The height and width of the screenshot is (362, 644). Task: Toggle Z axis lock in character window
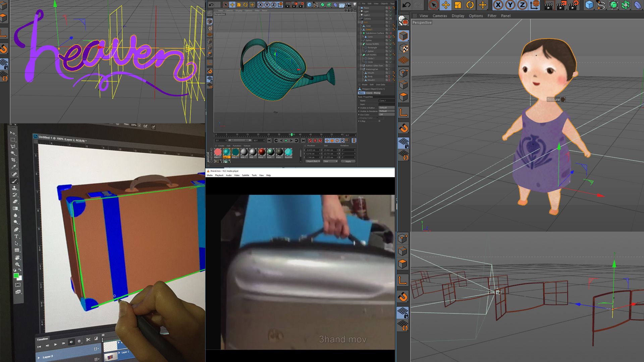click(522, 5)
